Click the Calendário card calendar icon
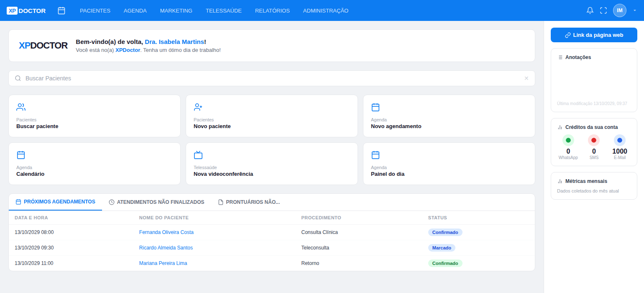This screenshot has height=293, width=644. pos(21,155)
